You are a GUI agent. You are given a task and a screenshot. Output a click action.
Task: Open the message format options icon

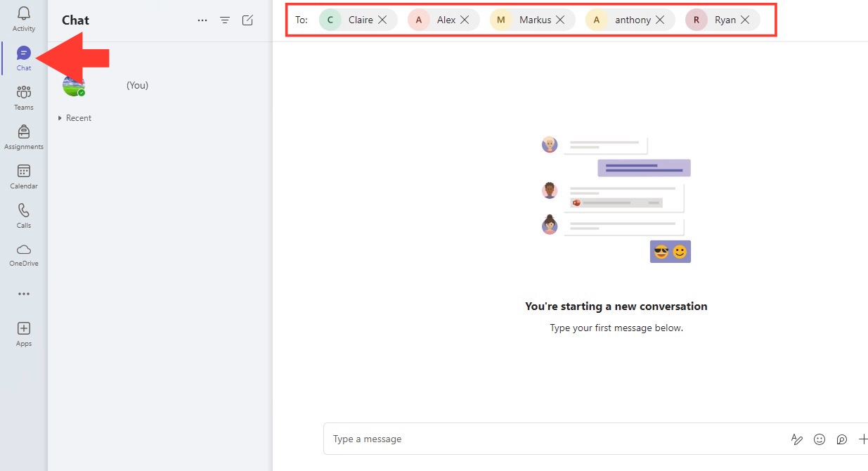click(797, 439)
